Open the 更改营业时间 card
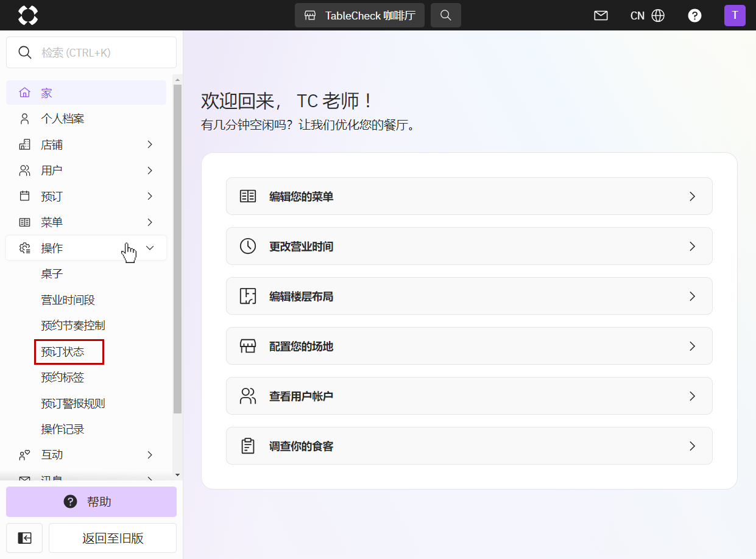This screenshot has width=756, height=559. tap(469, 246)
